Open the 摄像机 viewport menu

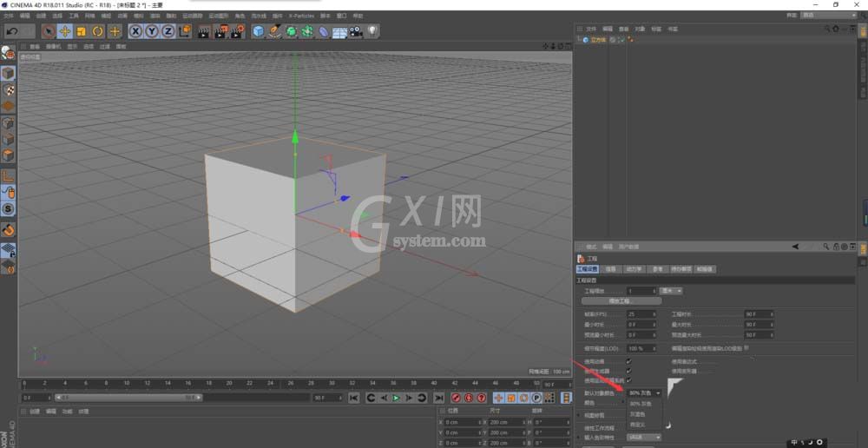pos(55,47)
